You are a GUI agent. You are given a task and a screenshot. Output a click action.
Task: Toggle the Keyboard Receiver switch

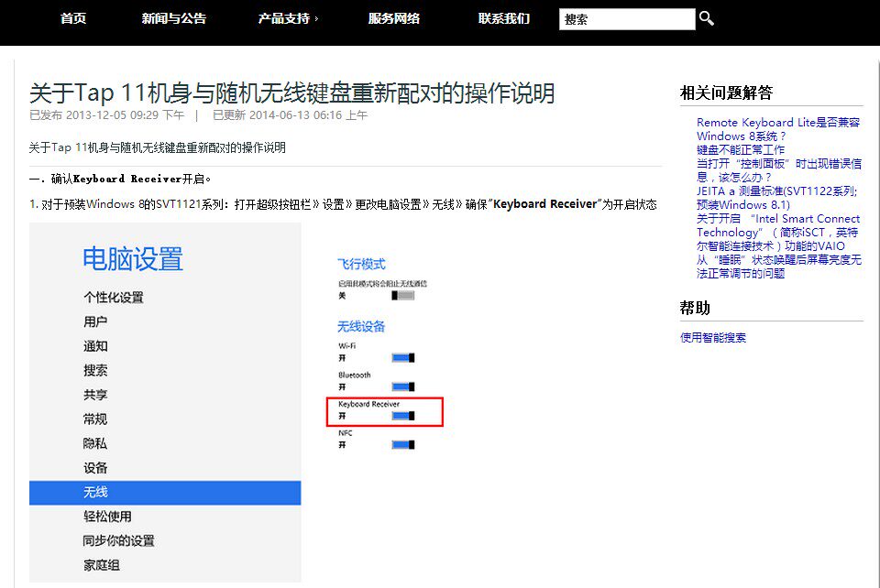point(403,416)
